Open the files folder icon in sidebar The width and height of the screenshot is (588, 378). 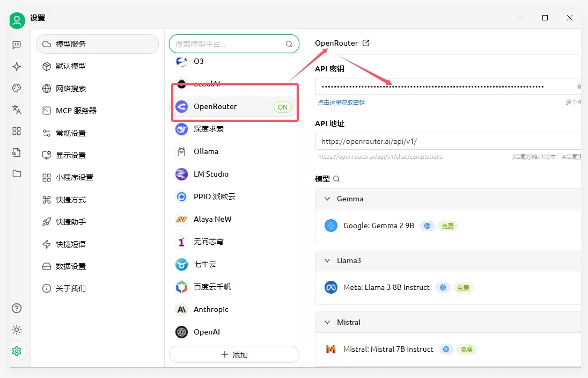(x=17, y=173)
